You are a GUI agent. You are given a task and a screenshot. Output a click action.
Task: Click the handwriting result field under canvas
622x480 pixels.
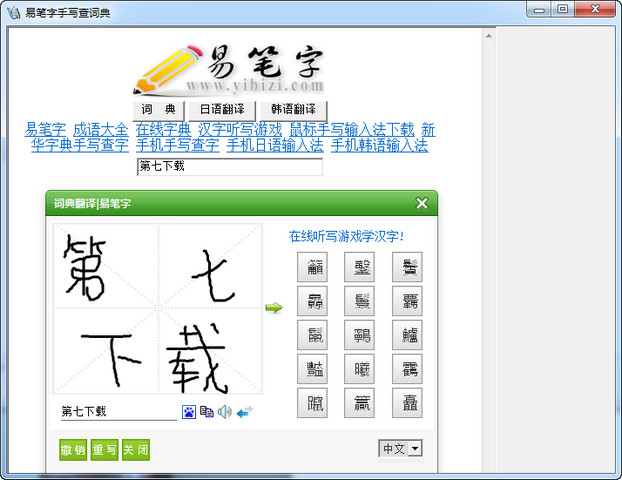tap(117, 411)
